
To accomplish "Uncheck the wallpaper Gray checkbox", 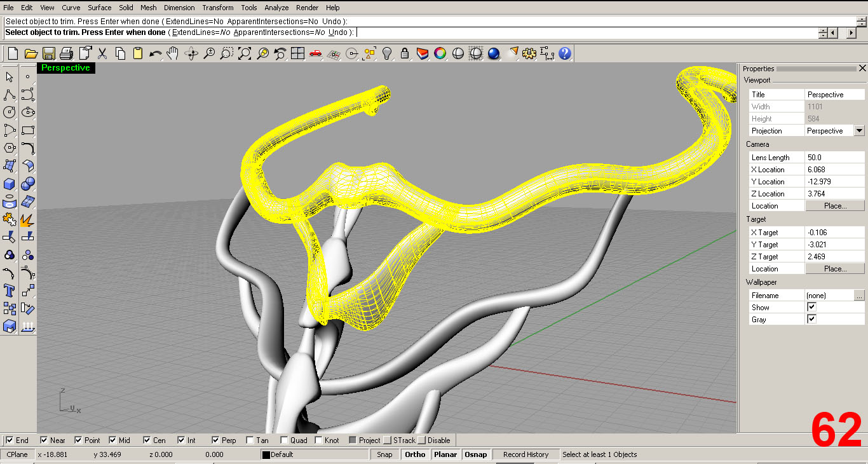I will pyautogui.click(x=811, y=319).
